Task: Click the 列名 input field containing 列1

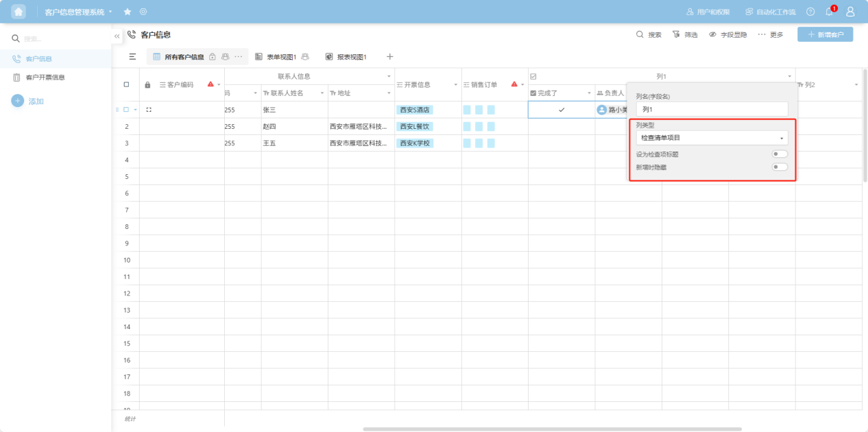Action: [712, 109]
